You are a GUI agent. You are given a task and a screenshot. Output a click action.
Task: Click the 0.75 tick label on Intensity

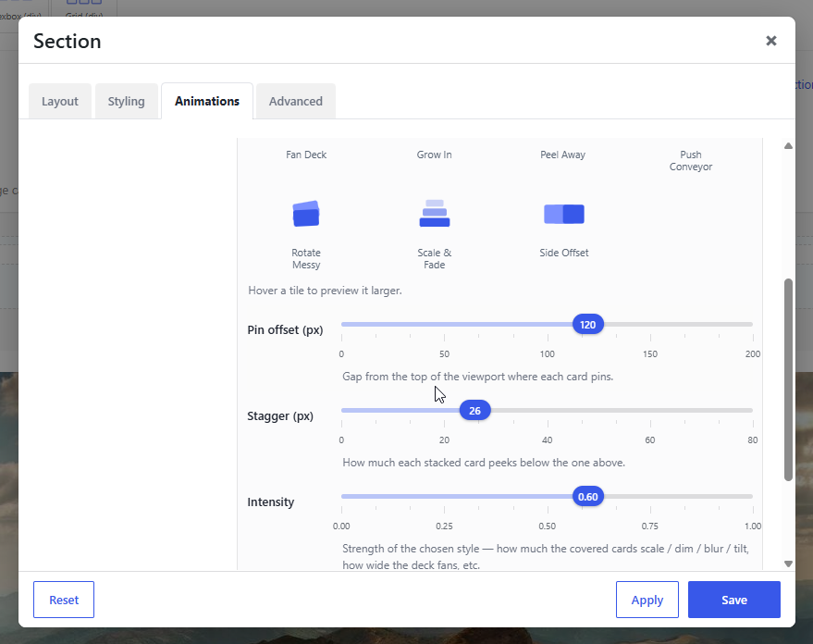click(650, 526)
